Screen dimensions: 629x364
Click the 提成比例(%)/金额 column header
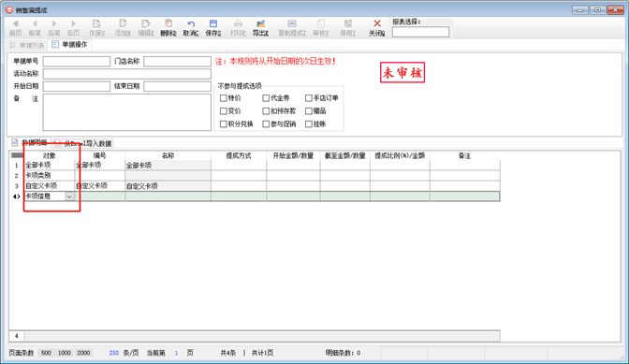(x=400, y=155)
